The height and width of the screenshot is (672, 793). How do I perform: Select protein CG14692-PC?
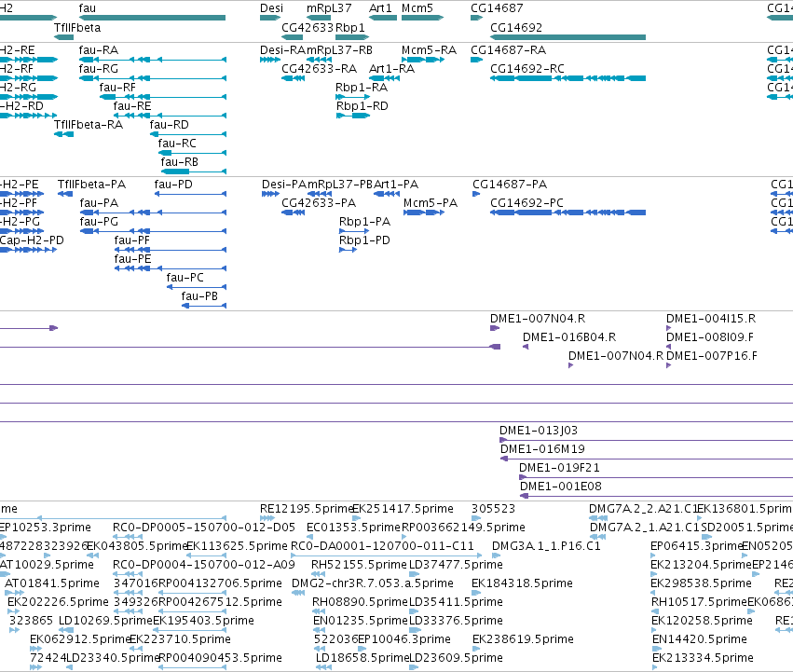tap(526, 203)
